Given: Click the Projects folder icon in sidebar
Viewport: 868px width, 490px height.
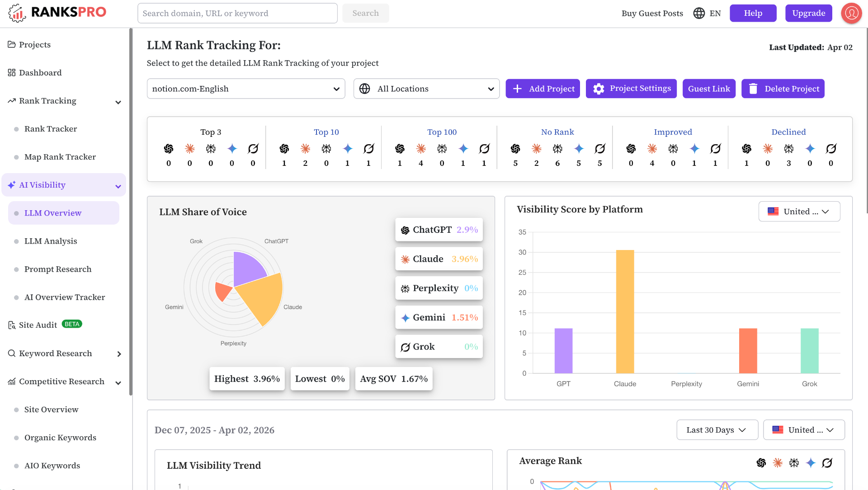Looking at the screenshot, I should (x=12, y=45).
